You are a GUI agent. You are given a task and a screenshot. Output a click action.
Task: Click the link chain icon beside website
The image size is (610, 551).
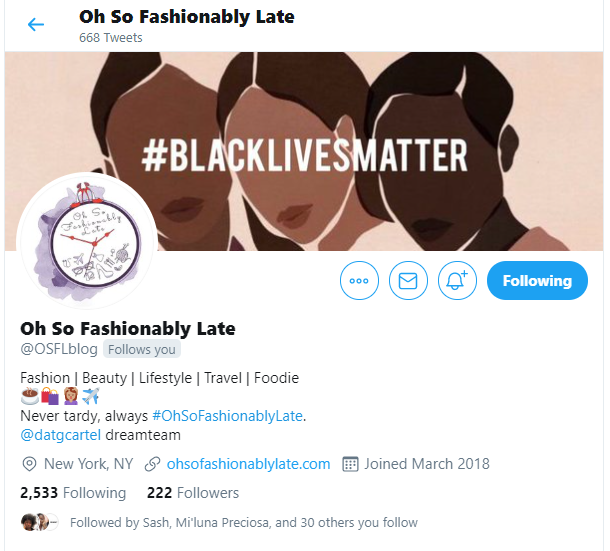(152, 464)
